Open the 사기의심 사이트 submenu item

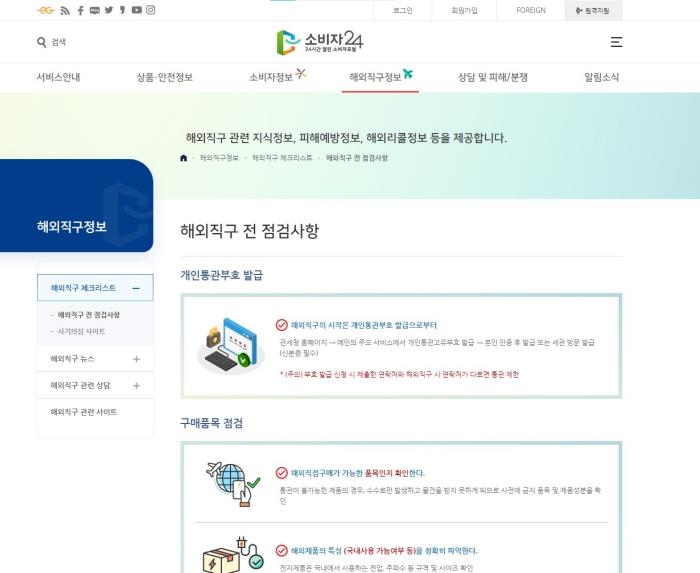click(81, 331)
